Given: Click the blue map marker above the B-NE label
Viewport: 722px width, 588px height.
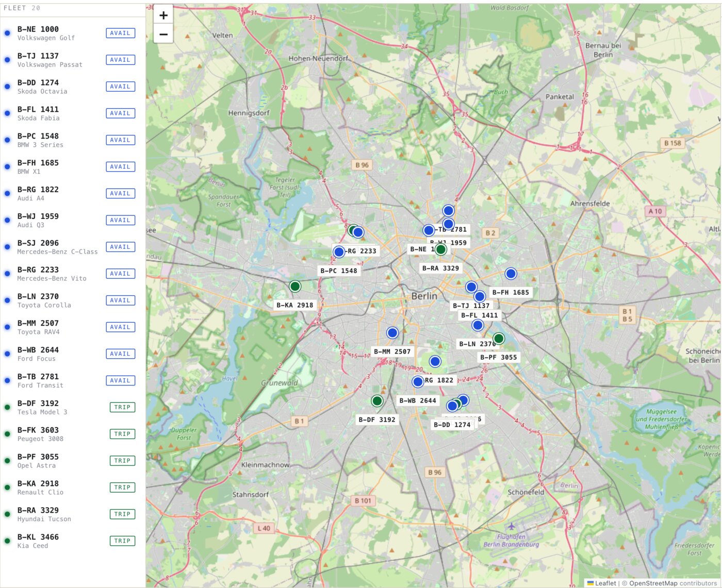Looking at the screenshot, I should [x=429, y=230].
